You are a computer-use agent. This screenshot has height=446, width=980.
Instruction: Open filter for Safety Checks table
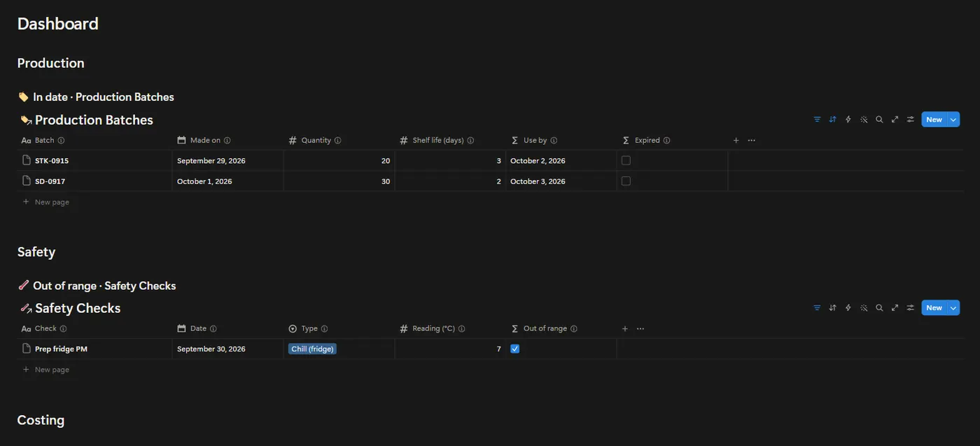(817, 307)
